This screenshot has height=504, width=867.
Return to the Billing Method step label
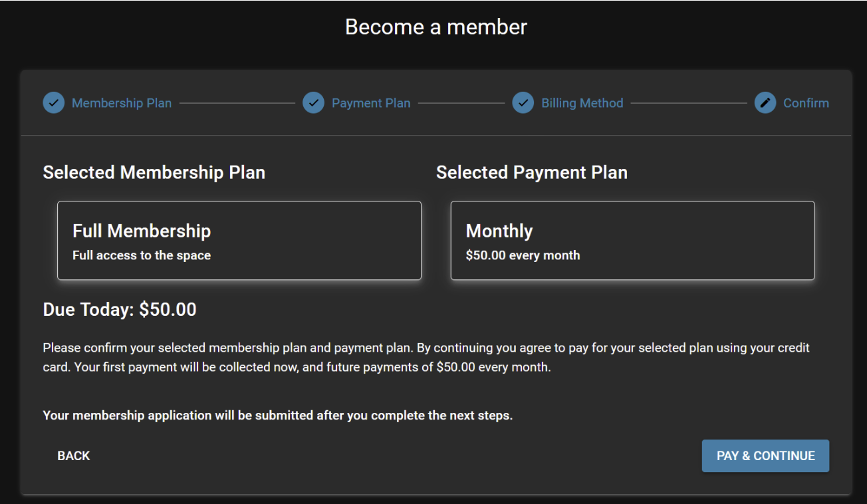(x=582, y=103)
